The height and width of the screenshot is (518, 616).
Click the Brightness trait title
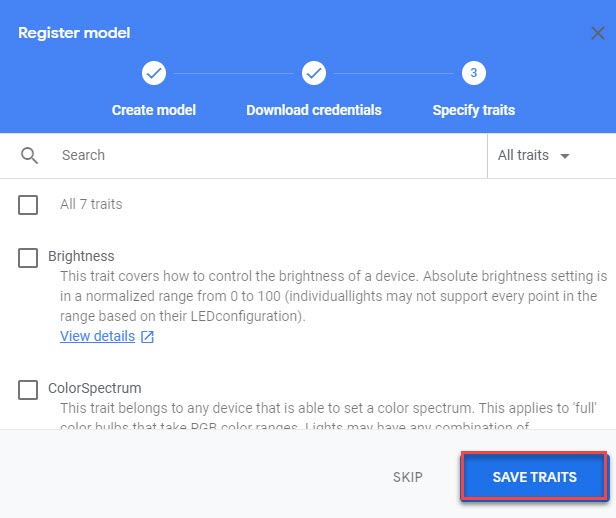click(81, 256)
